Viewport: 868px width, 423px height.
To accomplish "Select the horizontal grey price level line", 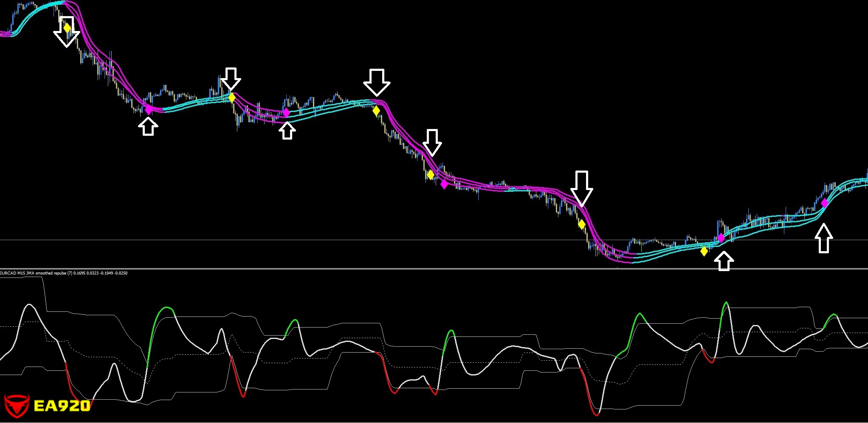I will click(x=425, y=240).
